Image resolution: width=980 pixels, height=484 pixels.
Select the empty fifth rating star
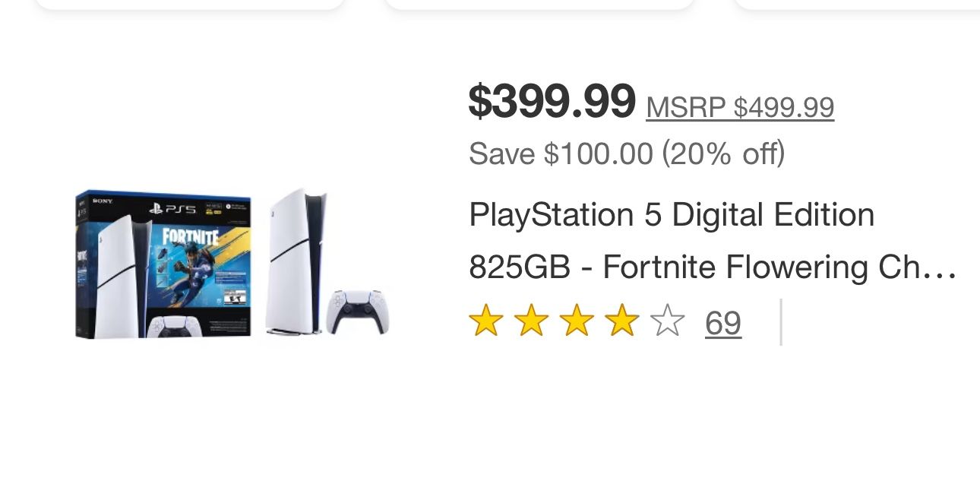click(666, 322)
